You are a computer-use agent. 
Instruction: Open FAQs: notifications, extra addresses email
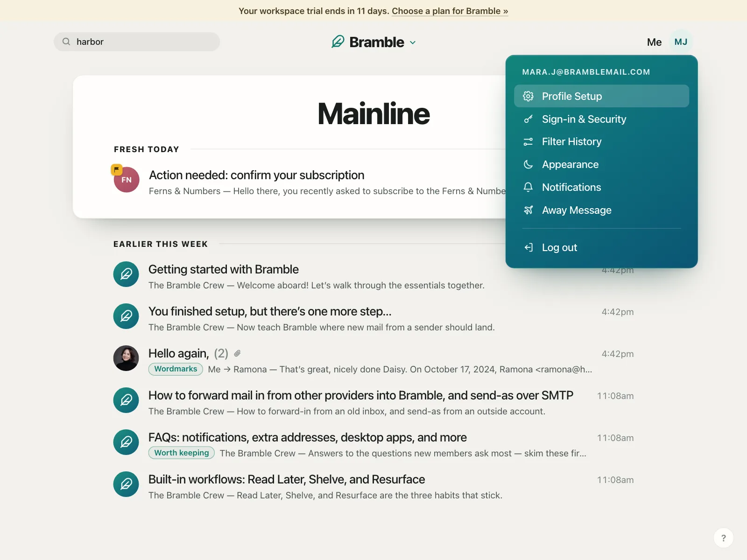307,437
